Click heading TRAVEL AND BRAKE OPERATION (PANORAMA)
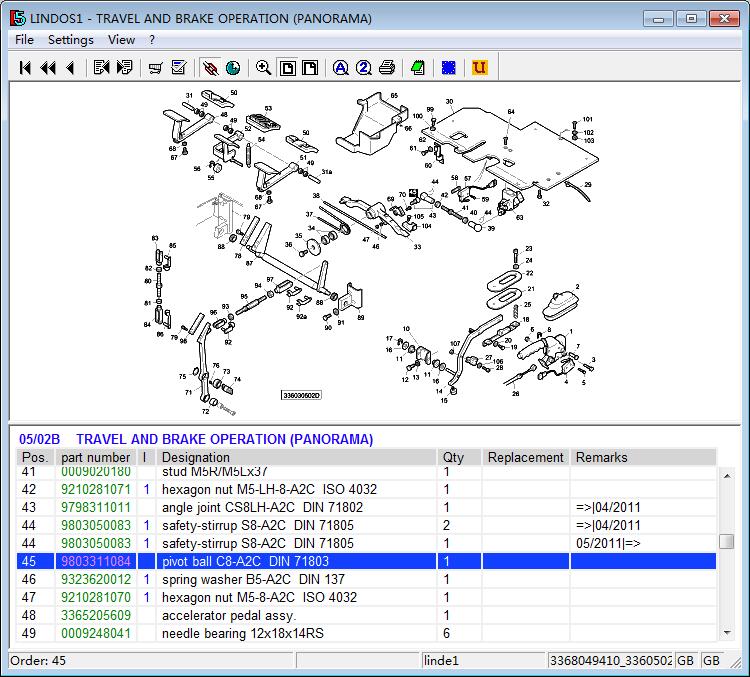Screen dimensions: 750x677 (225, 439)
